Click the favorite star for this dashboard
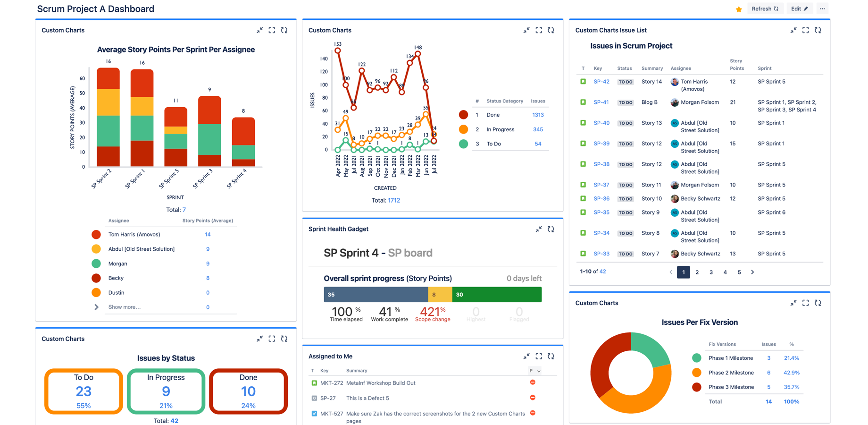The image size is (868, 425). pos(739,8)
